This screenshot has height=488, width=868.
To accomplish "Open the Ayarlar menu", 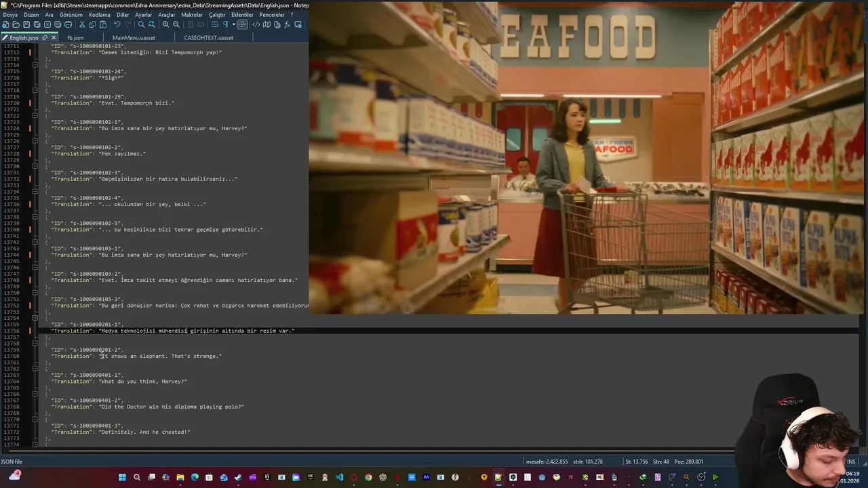I will [143, 15].
